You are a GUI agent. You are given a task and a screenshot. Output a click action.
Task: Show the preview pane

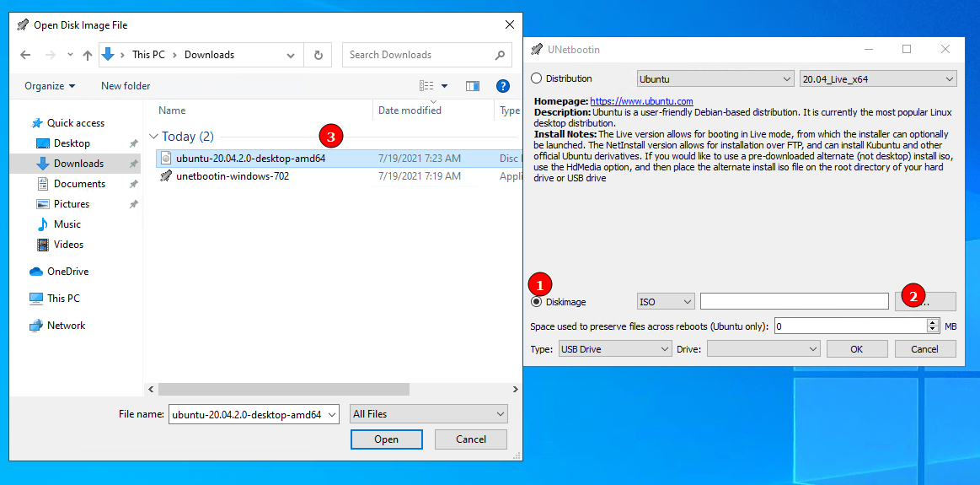473,86
